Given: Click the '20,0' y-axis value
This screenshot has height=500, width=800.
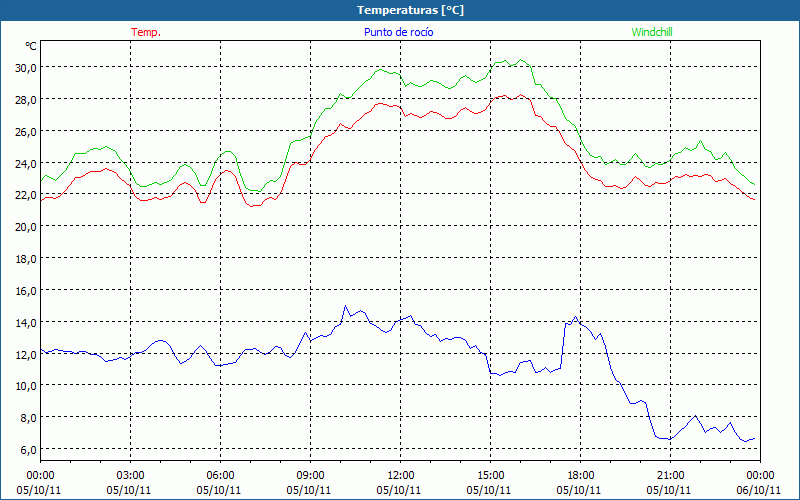Looking at the screenshot, I should click(x=26, y=227).
